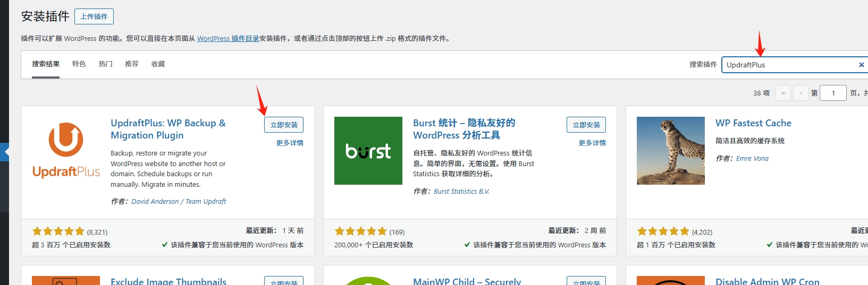Click the green Burst plugin logo
868x285 pixels.
[368, 151]
